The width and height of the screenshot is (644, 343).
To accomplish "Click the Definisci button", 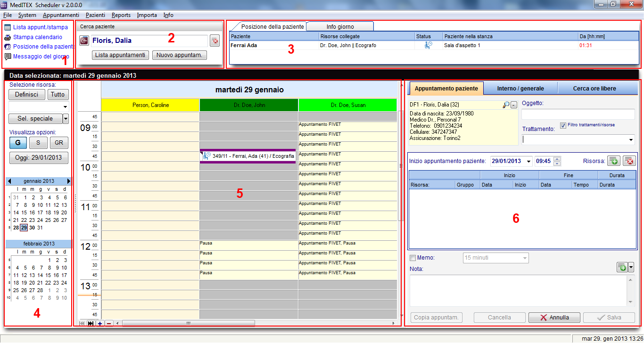I will tap(26, 94).
